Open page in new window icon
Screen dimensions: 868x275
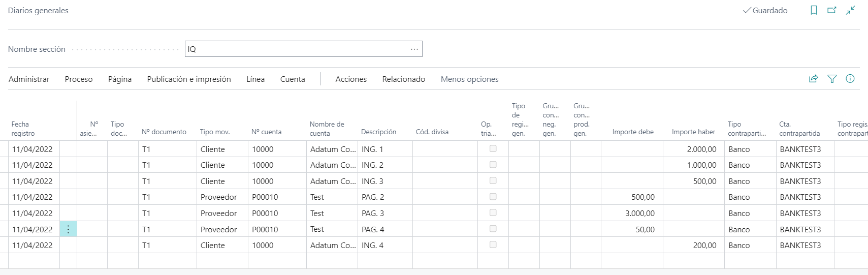pos(832,10)
